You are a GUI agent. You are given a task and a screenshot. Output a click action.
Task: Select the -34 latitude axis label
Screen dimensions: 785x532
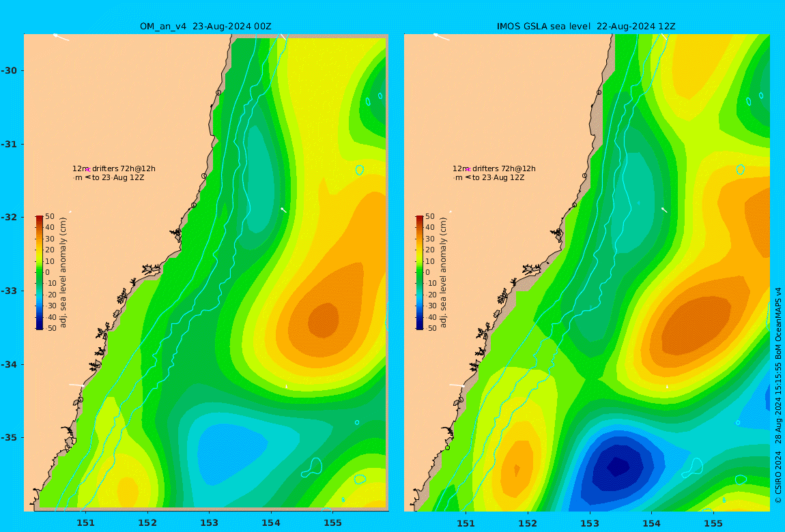coord(9,364)
